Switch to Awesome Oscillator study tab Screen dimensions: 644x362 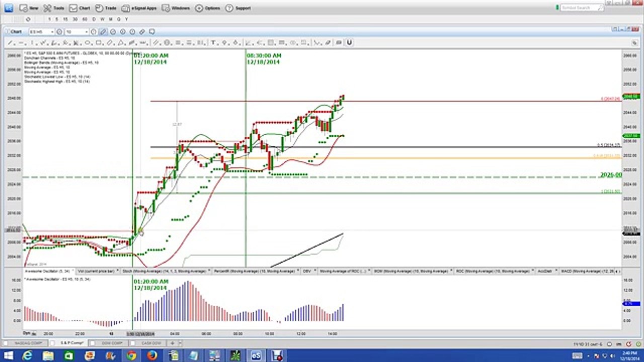[47, 271]
